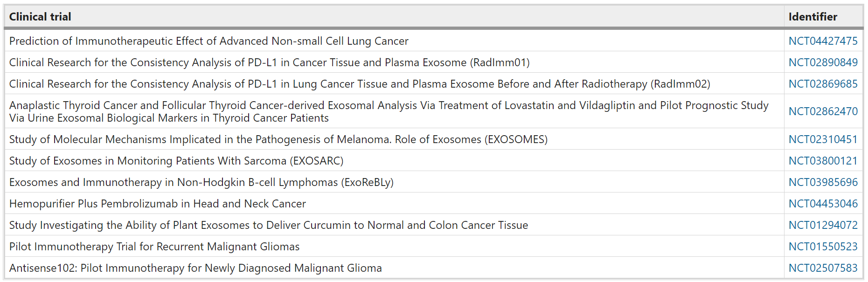Follow the NCT01550523 glioma trial link
The image size is (868, 282).
[823, 247]
